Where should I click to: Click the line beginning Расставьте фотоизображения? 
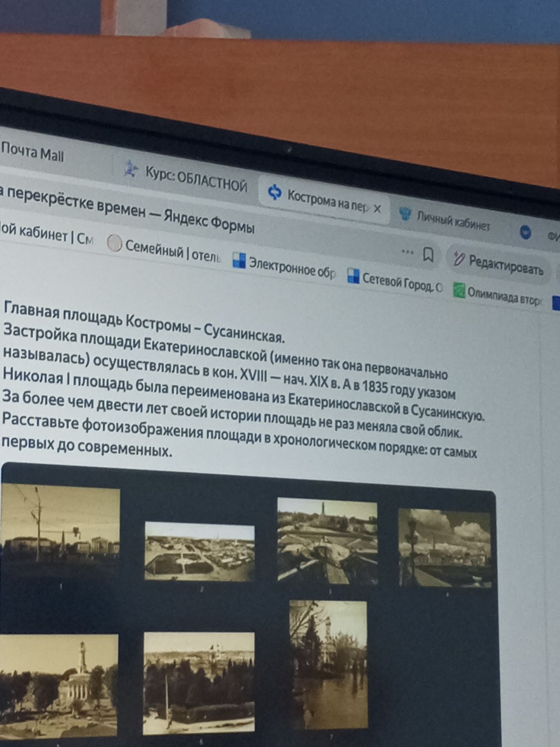(239, 436)
